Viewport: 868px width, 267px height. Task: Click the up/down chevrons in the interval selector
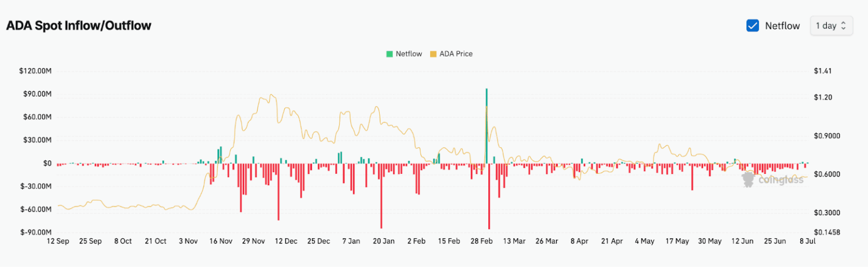[x=844, y=25]
